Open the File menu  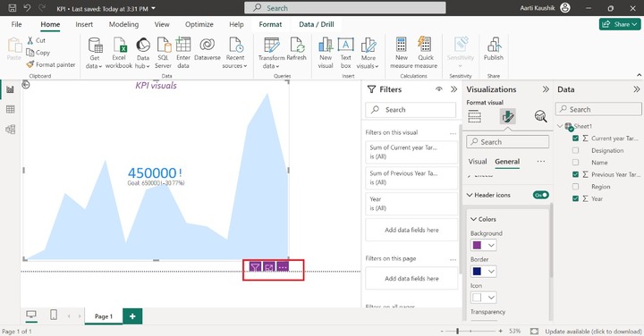click(16, 24)
